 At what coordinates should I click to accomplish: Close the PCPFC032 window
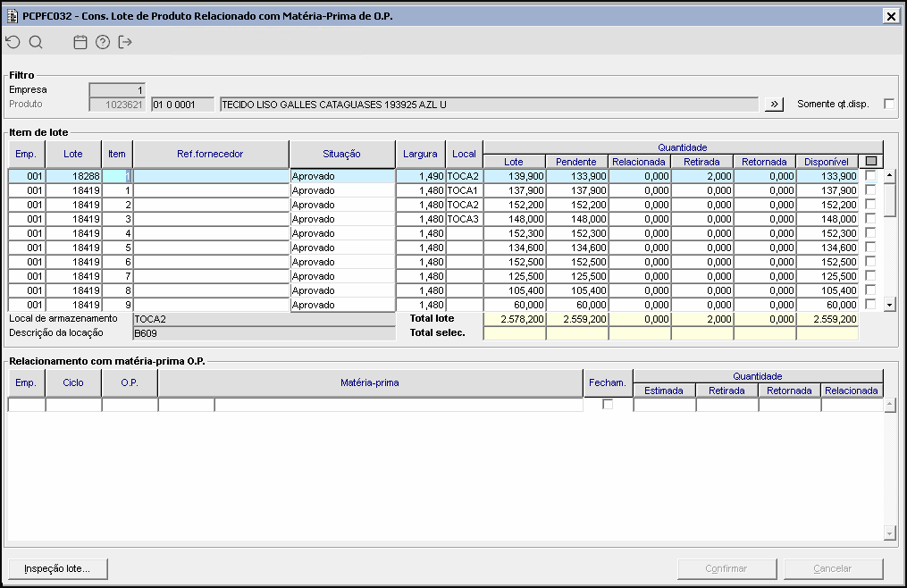890,16
